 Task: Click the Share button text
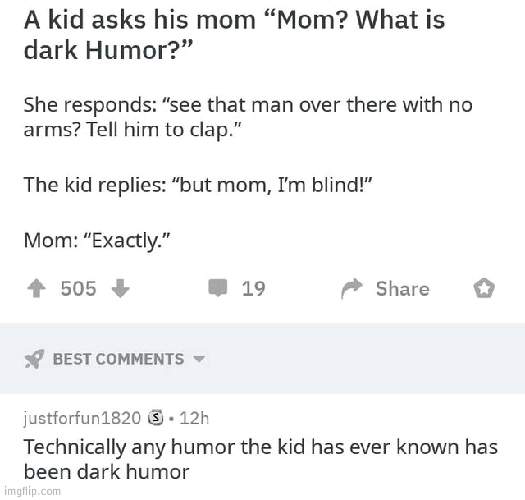coord(402,289)
